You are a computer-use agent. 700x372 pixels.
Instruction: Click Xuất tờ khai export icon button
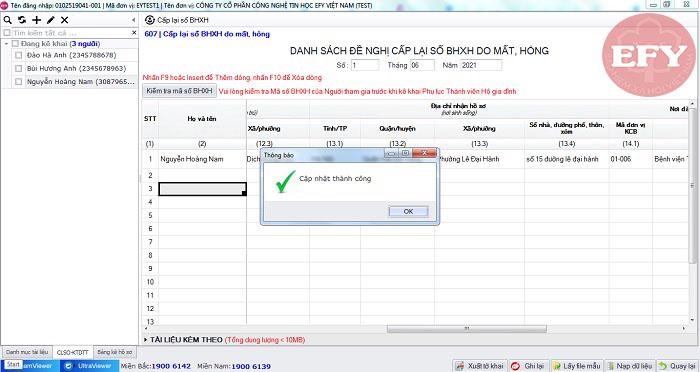click(x=479, y=366)
